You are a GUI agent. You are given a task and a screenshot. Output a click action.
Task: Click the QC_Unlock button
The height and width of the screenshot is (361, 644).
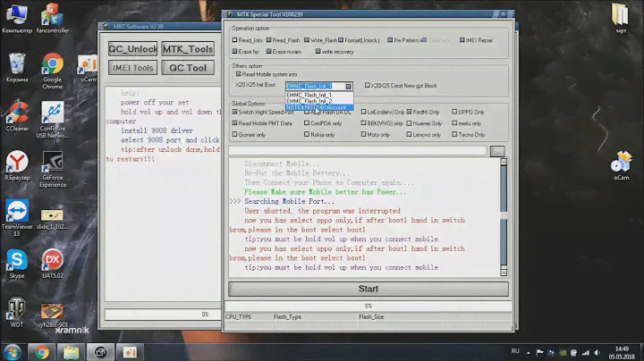pos(131,48)
